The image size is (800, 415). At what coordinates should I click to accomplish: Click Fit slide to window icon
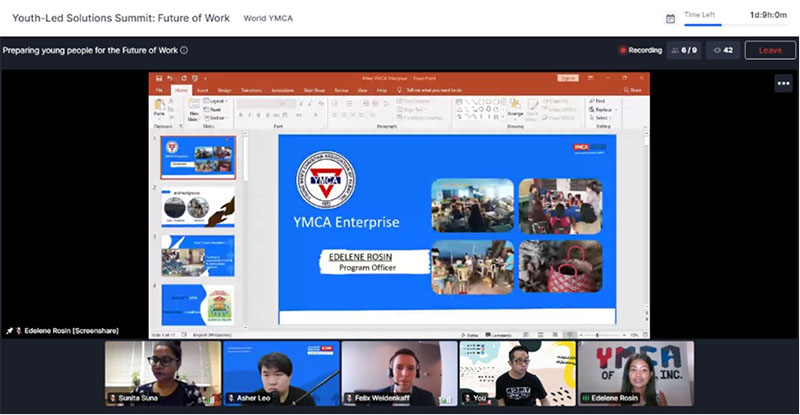pyautogui.click(x=645, y=335)
